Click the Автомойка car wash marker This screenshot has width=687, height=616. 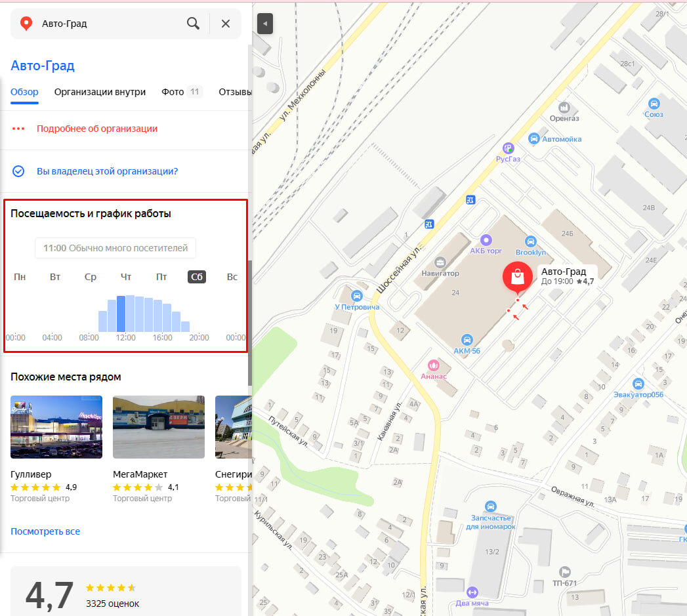click(x=533, y=139)
